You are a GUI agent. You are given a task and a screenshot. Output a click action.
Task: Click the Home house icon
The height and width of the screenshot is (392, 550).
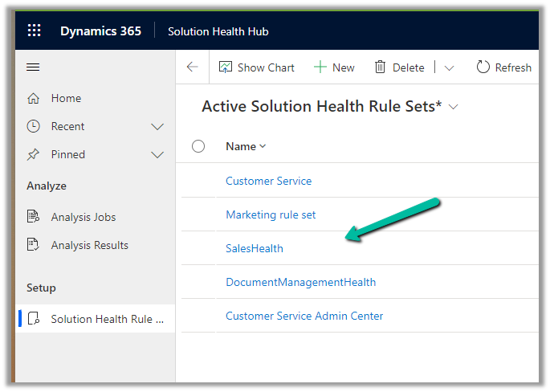(x=34, y=98)
